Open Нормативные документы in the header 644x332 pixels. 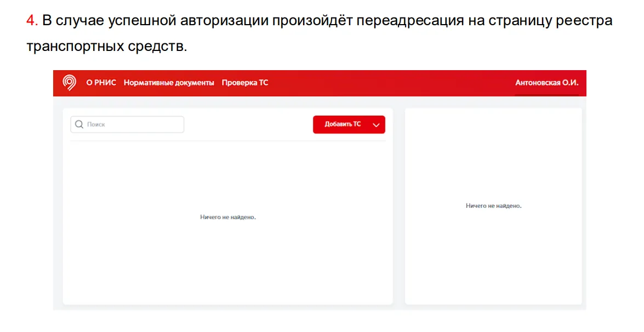[169, 83]
